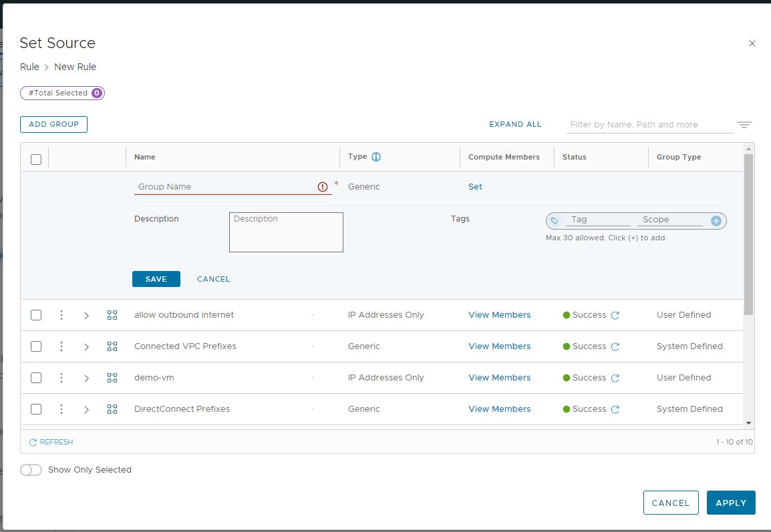Expand the DirectConnect Prefixes row details
The image size is (771, 532).
86,409
